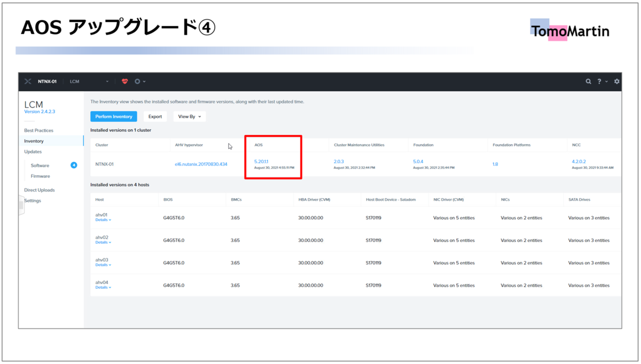The height and width of the screenshot is (364, 641).
Task: Click the NTNX-01 cell in cluster table
Action: click(104, 164)
